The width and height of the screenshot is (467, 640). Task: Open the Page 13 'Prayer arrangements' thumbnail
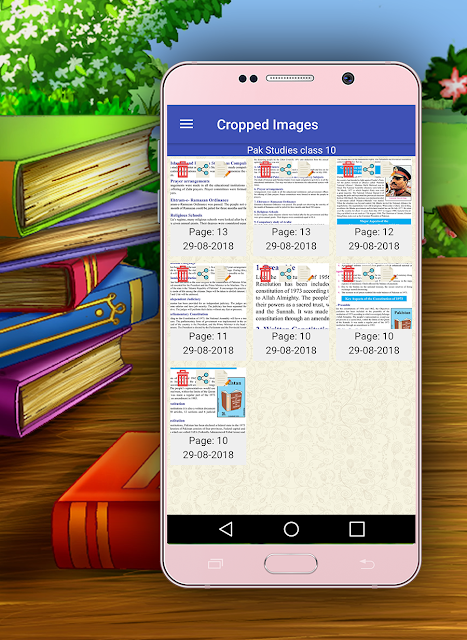[x=208, y=192]
